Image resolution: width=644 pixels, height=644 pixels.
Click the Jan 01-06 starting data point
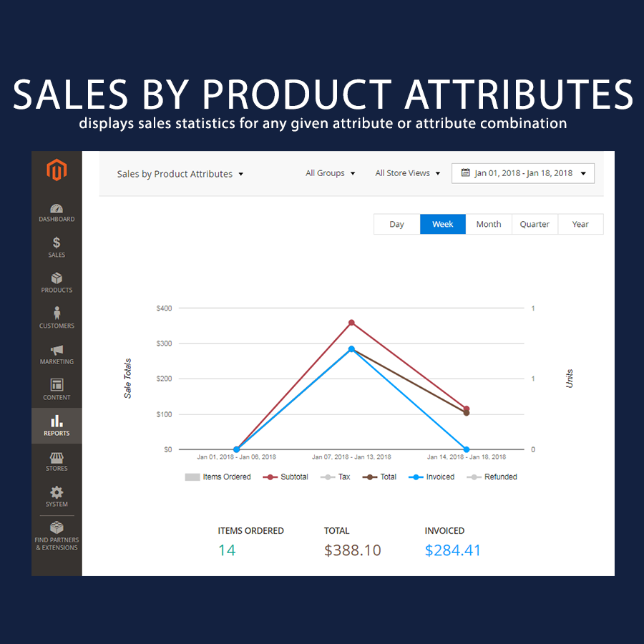click(237, 450)
